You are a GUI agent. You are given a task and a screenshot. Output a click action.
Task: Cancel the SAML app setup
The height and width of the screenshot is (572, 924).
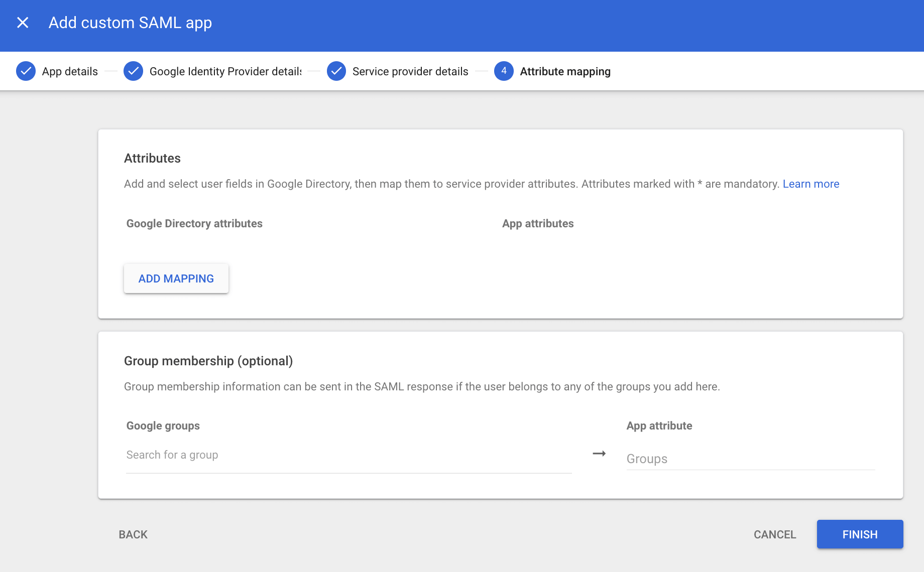point(774,534)
